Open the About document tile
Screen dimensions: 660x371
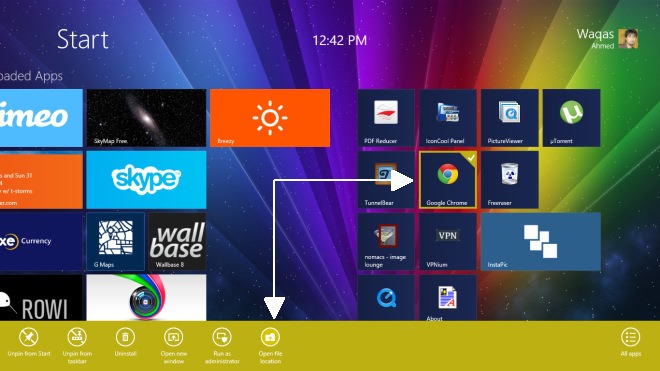[448, 298]
